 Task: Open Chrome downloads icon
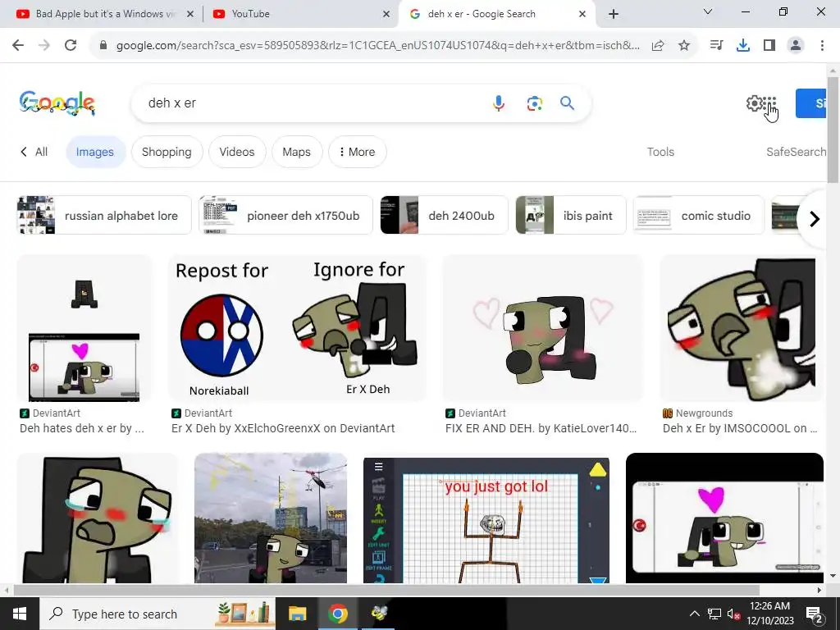(743, 46)
